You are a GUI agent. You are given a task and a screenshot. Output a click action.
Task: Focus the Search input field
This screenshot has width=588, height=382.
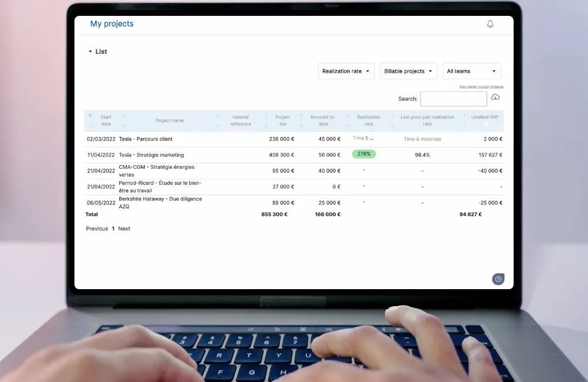(x=453, y=99)
